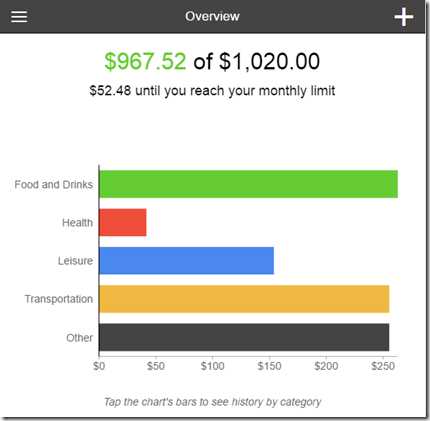
Task: Tap the green Food and Drinks bar
Action: 248,184
